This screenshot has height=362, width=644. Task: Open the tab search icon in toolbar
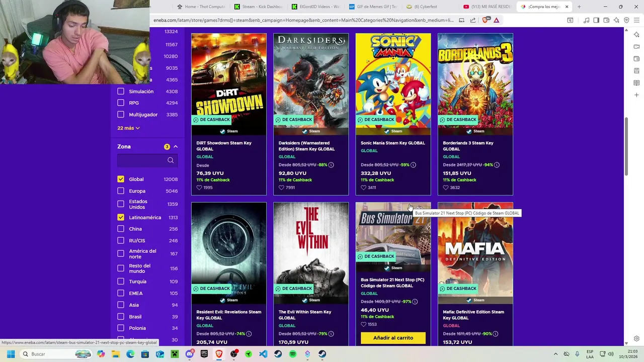pos(570,20)
